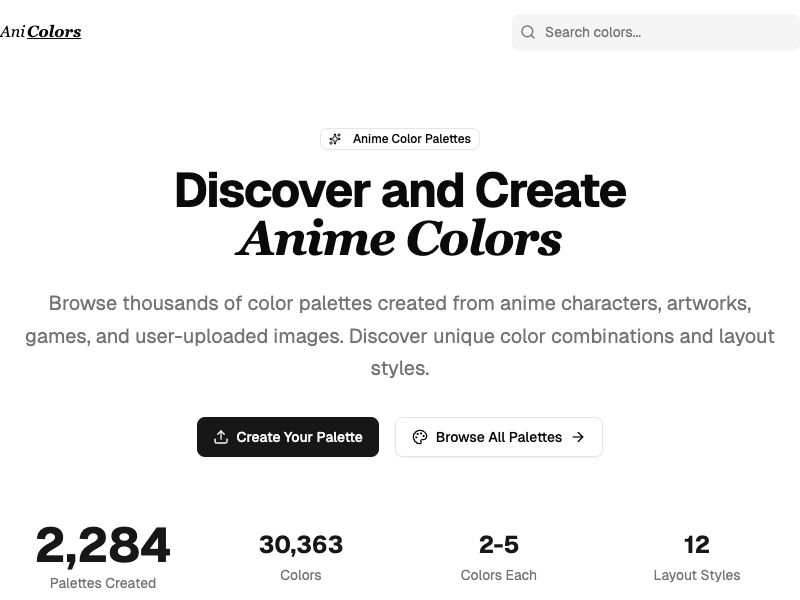Click the Palettes Created label
The width and height of the screenshot is (800, 600).
pyautogui.click(x=103, y=583)
